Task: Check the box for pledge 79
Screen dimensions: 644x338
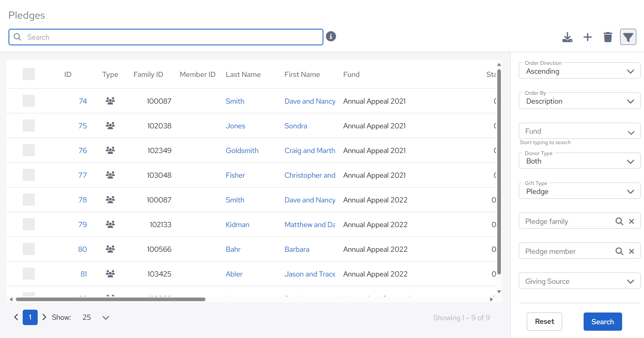Action: point(29,224)
